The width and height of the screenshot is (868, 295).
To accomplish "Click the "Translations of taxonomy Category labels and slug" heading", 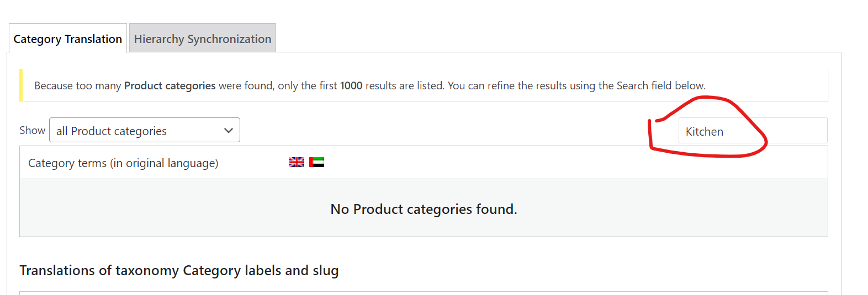I will [x=179, y=270].
